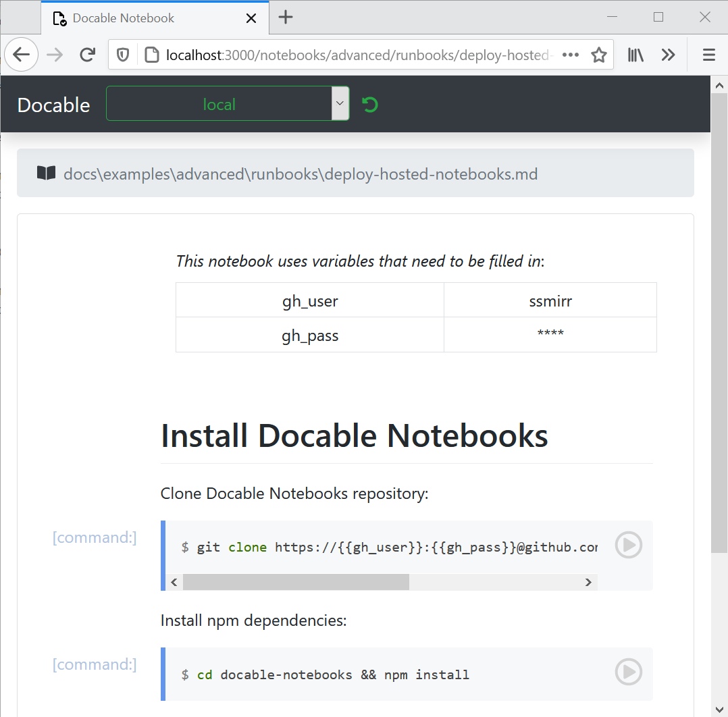The height and width of the screenshot is (717, 728).
Task: Minimize the browser window
Action: [612, 17]
